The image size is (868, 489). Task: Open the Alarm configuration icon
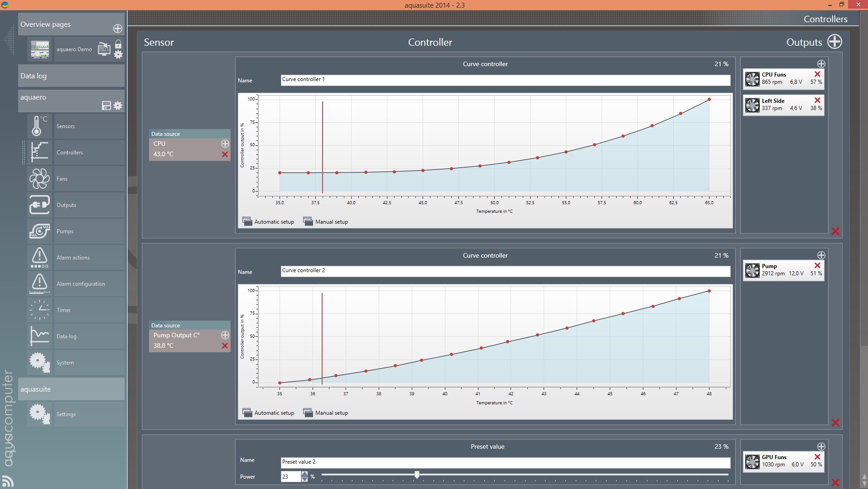(x=39, y=283)
